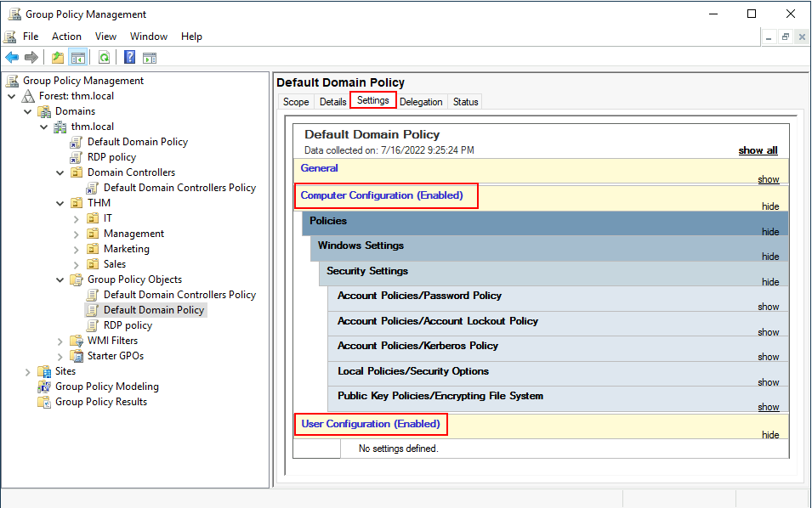This screenshot has width=812, height=508.
Task: Collapse the Forest: thm.local node
Action: (12, 96)
